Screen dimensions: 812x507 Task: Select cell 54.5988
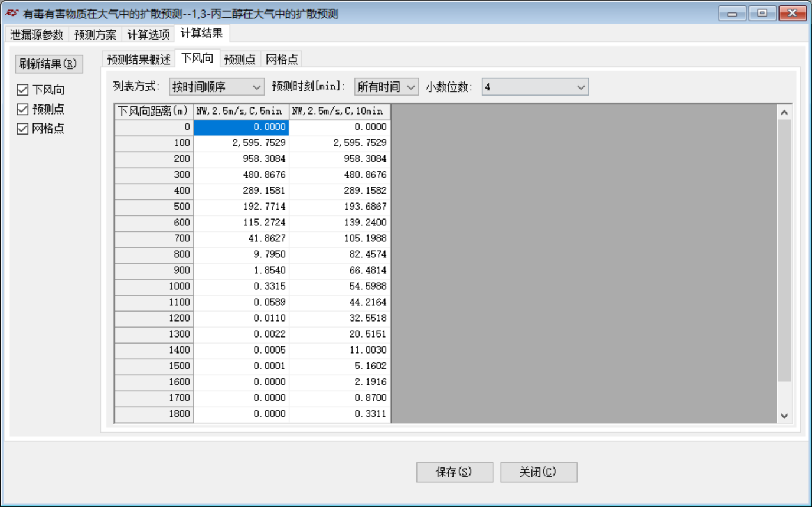tap(340, 286)
